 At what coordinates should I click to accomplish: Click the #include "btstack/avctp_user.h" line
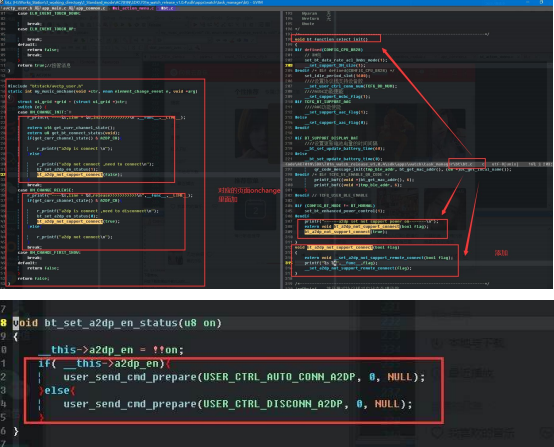click(x=46, y=86)
